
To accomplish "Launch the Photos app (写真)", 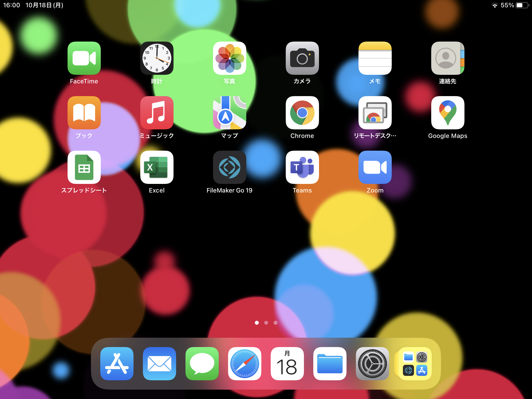I will coord(230,58).
